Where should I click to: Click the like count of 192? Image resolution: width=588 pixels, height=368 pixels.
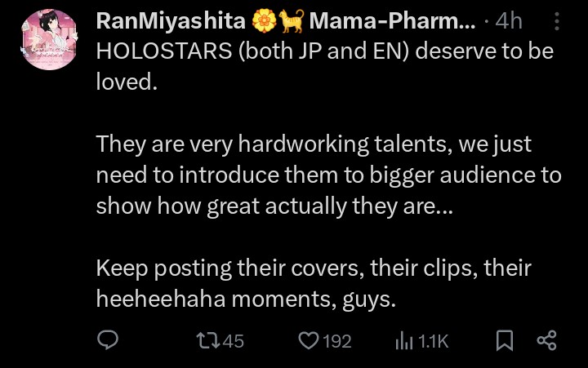click(336, 341)
